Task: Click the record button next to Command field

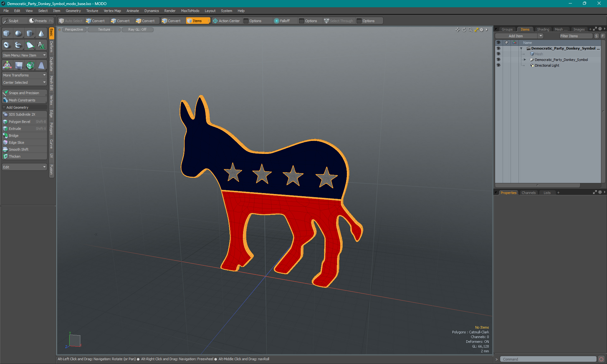Action: pos(601,359)
